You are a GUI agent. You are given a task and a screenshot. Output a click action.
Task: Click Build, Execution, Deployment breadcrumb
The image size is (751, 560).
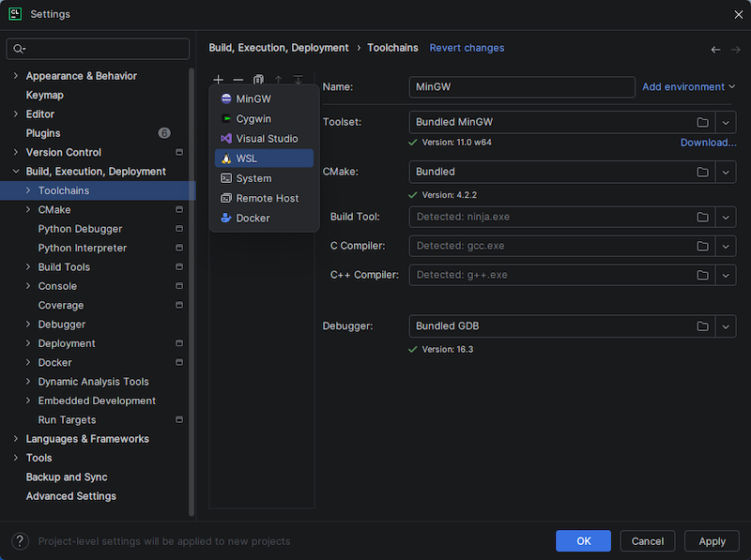pos(278,48)
